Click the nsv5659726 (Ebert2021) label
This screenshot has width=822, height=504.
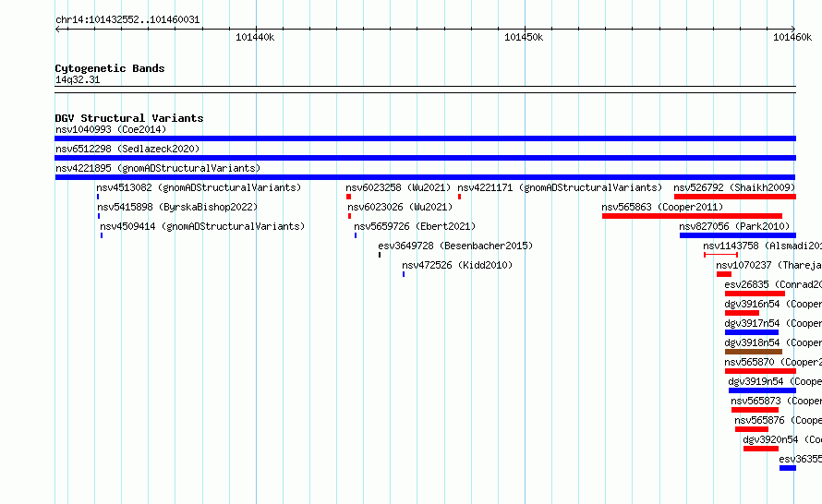pos(415,226)
